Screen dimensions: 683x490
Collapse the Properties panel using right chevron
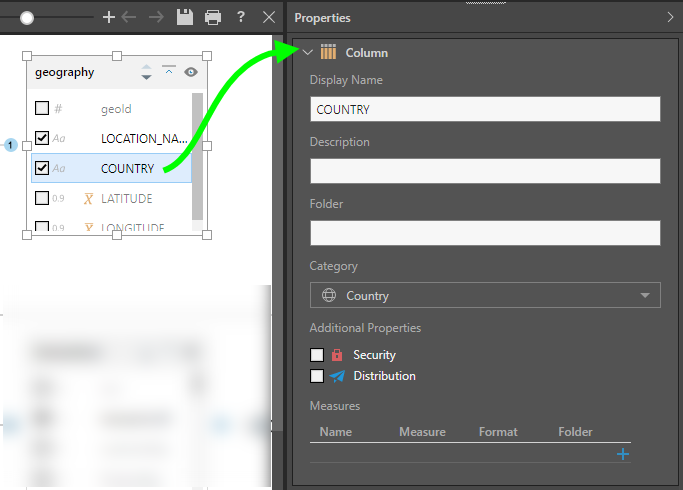point(670,17)
